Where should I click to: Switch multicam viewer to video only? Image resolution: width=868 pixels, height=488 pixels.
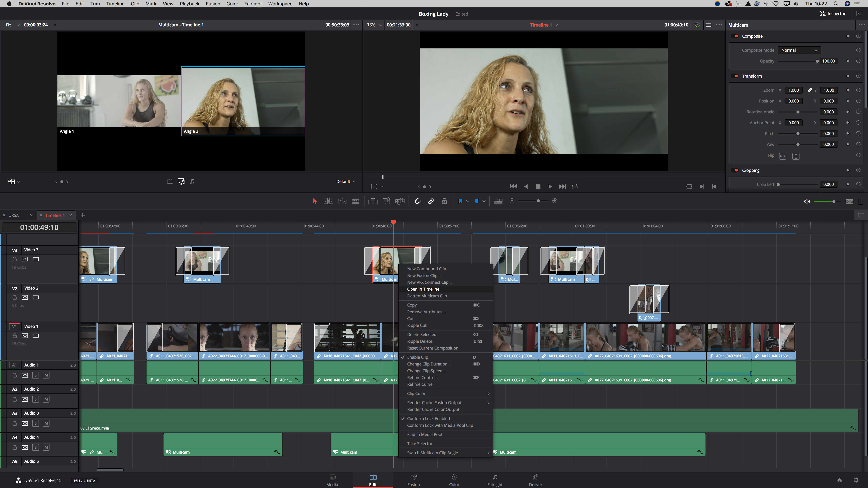170,181
